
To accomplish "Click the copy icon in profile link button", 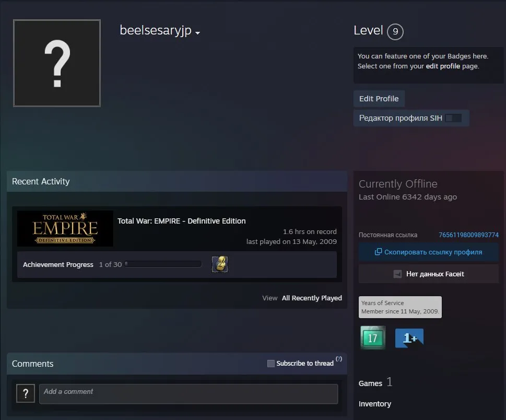I will click(378, 252).
